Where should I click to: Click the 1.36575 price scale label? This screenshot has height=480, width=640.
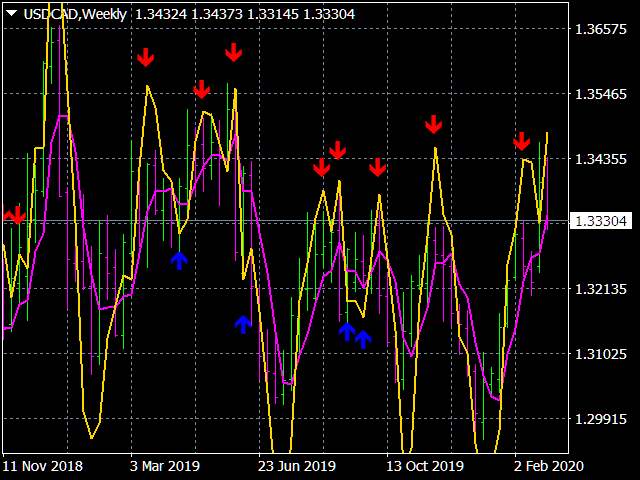click(601, 30)
